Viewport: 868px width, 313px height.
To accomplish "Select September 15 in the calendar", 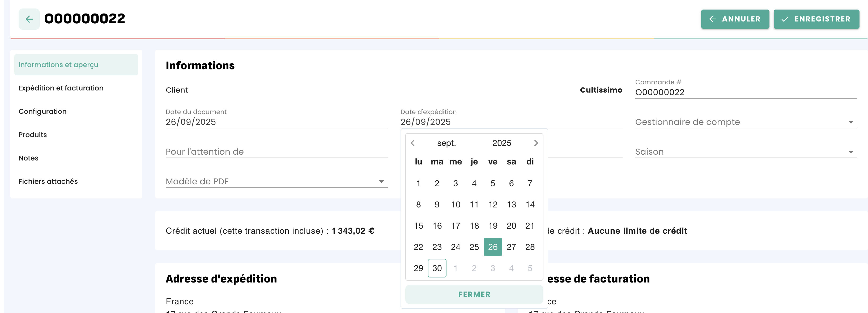I will click(418, 226).
